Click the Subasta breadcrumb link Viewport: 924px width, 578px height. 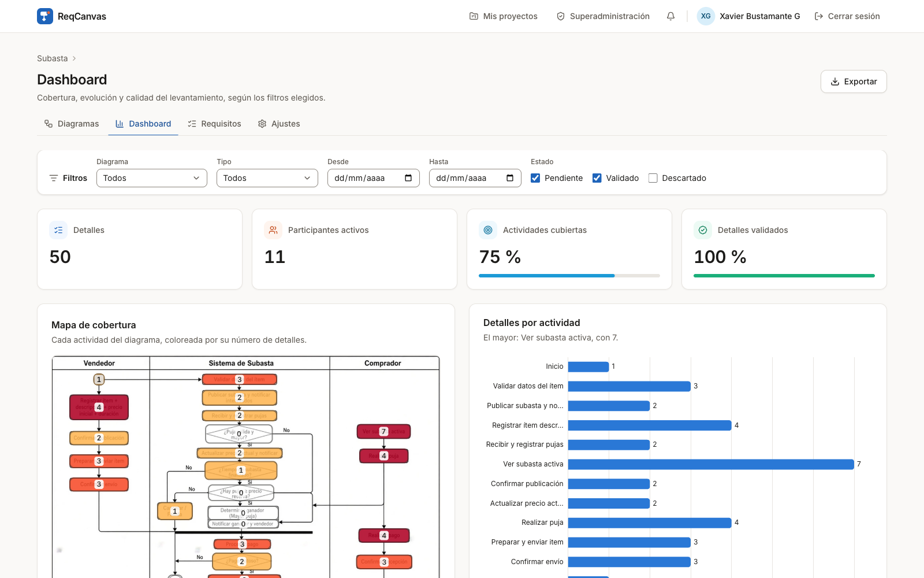click(x=53, y=58)
